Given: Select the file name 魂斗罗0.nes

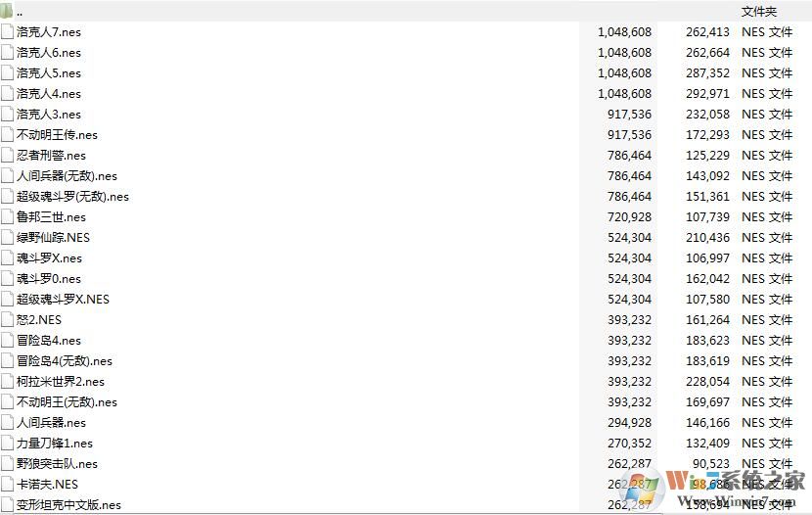Looking at the screenshot, I should (x=49, y=279).
